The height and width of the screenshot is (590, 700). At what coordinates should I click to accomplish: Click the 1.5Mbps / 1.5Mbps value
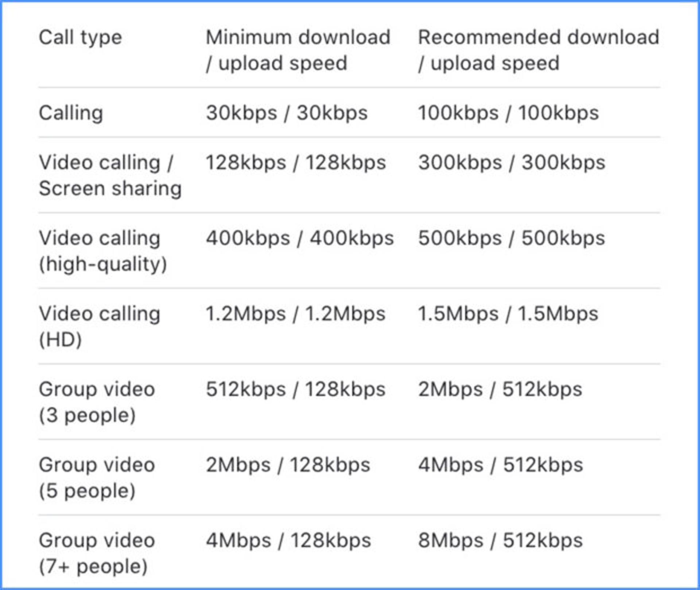pyautogui.click(x=508, y=314)
